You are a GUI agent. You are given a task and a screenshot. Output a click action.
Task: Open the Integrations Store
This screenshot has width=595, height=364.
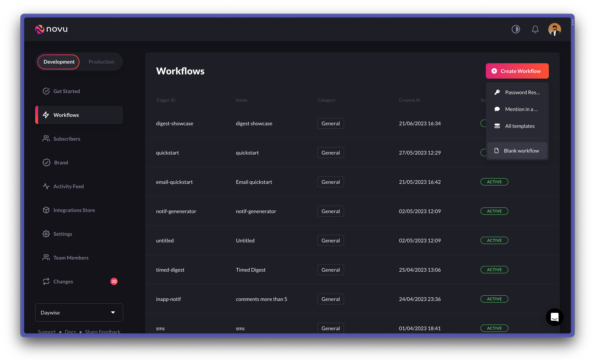pyautogui.click(x=74, y=210)
